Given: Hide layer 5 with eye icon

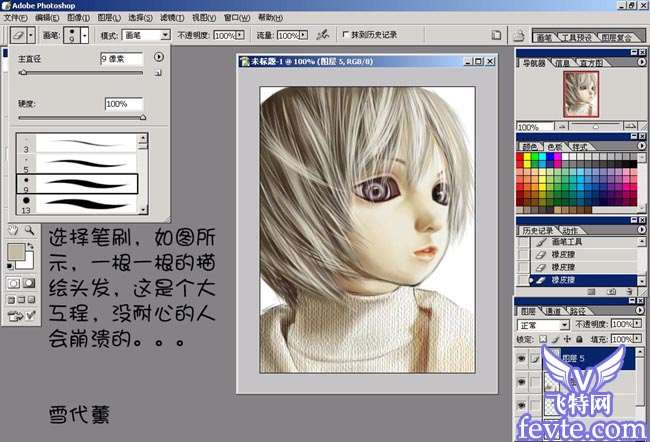Looking at the screenshot, I should [521, 359].
